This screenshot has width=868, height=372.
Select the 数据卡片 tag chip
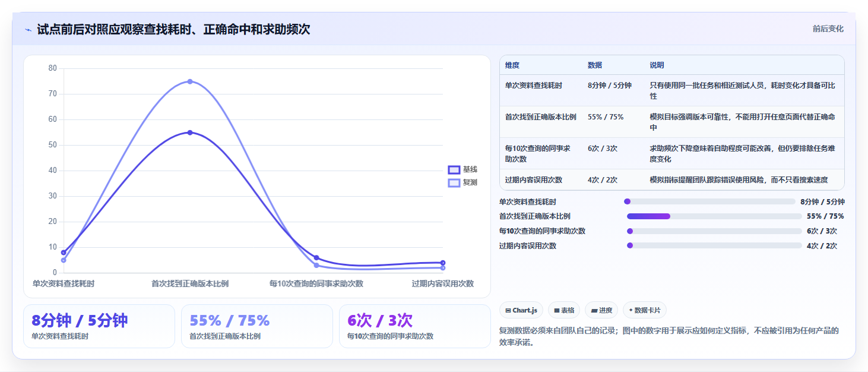pos(645,310)
